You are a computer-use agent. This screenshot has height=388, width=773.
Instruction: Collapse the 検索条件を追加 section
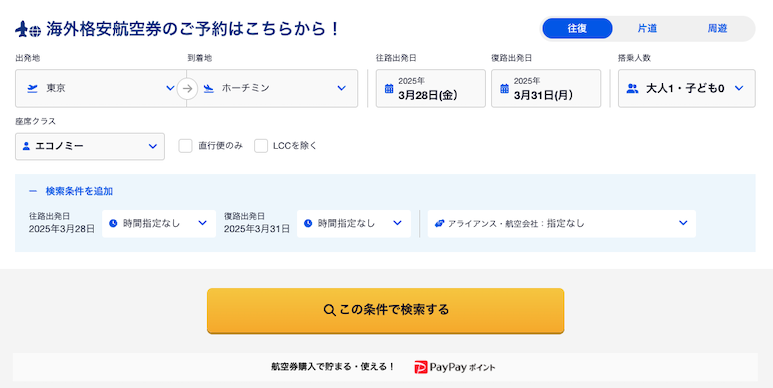point(71,191)
